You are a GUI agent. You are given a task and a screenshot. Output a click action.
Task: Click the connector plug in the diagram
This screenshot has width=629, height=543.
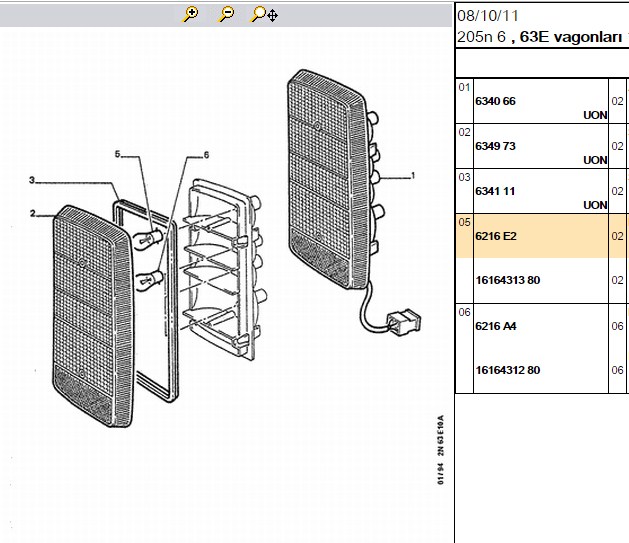click(x=404, y=322)
